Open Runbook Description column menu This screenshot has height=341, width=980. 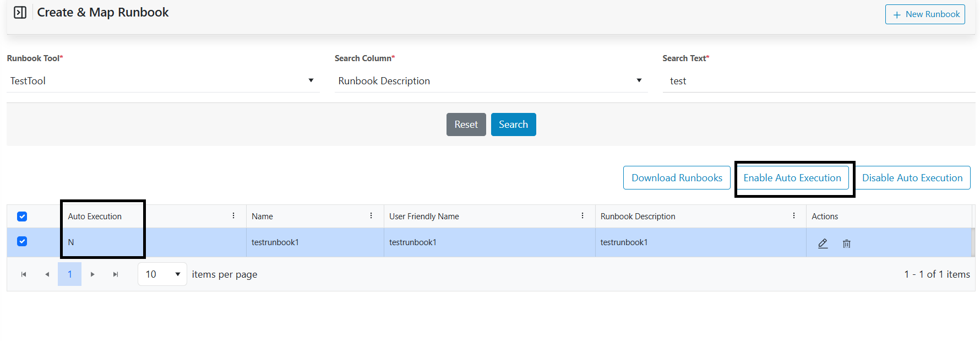click(793, 216)
